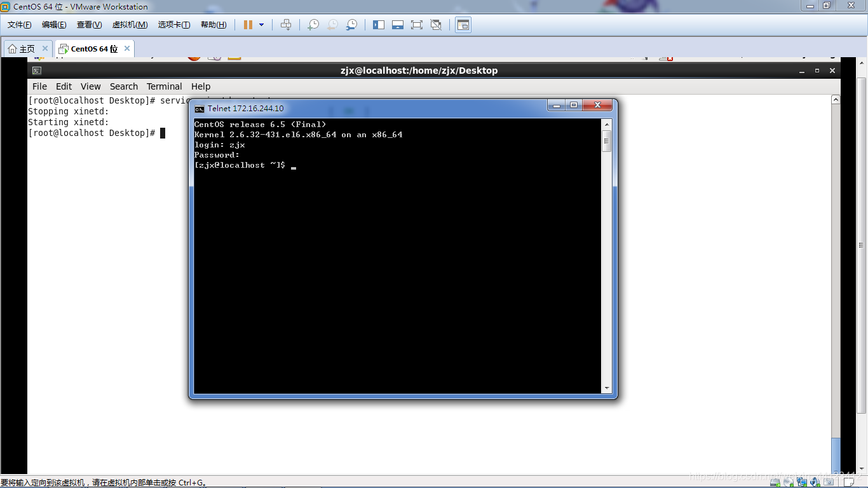868x488 pixels.
Task: Click 'Starting xinetd:' line in terminal
Action: point(69,122)
